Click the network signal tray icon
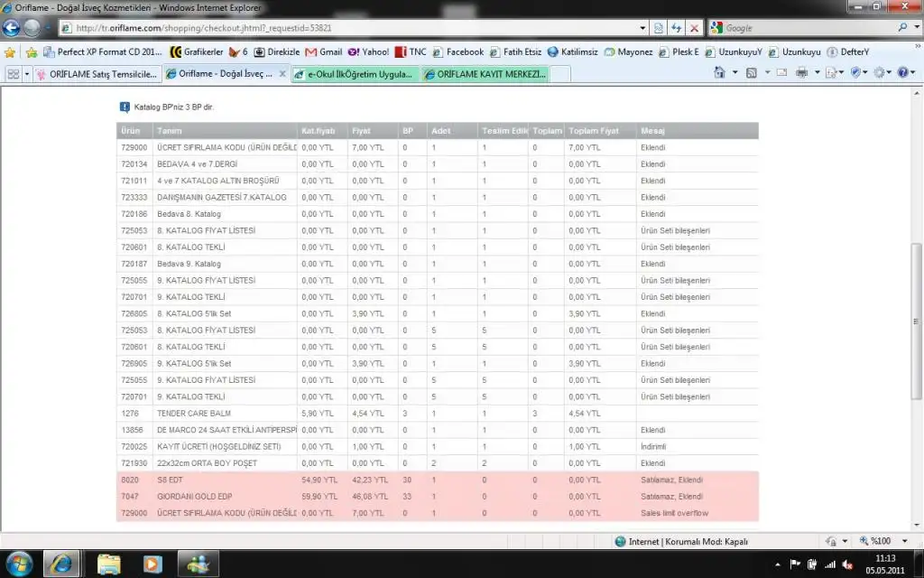Screen dimensions: 924x578 click(x=830, y=564)
